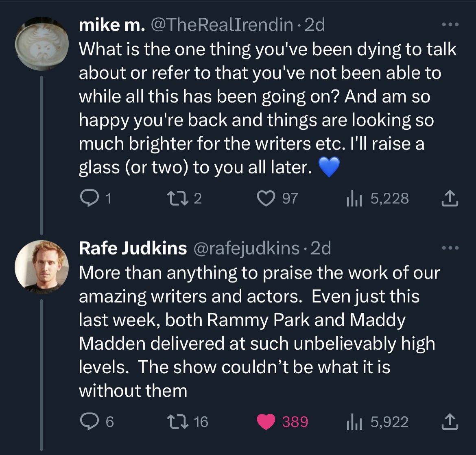Open more options on Rafe Judkins' tweet
The image size is (476, 455).
click(451, 248)
